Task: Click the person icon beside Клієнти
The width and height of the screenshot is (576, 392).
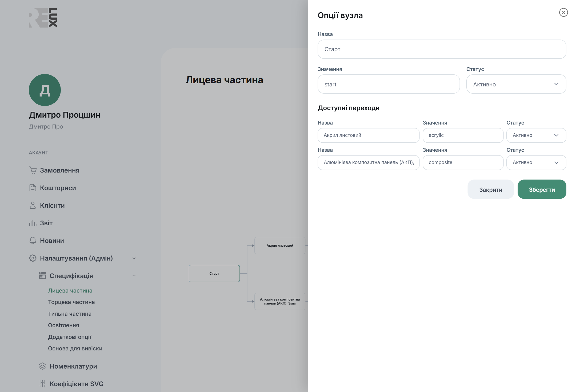Action: click(x=33, y=205)
